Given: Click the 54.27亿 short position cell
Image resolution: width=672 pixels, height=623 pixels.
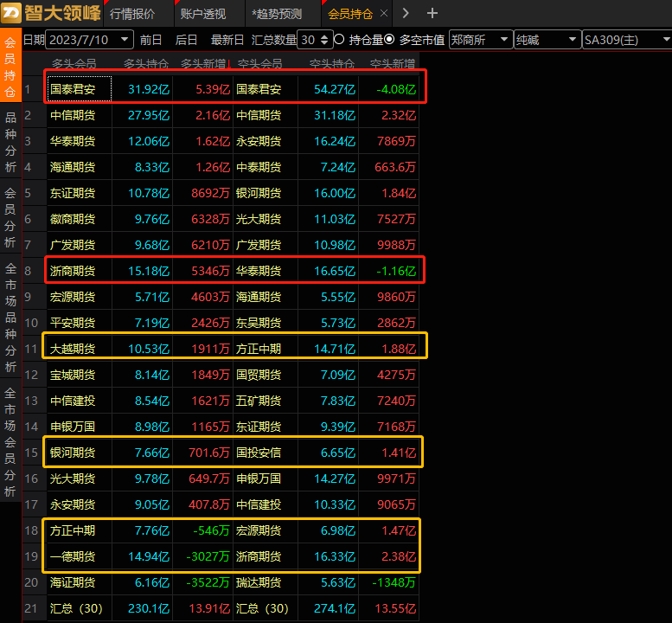Looking at the screenshot, I should [329, 89].
